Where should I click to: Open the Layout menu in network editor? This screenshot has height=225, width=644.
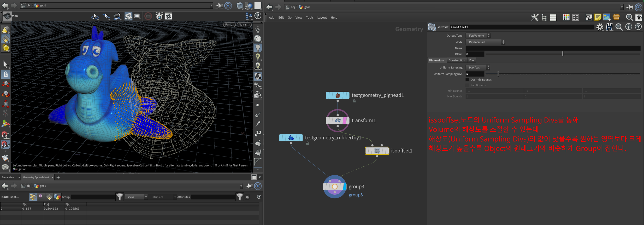point(322,18)
